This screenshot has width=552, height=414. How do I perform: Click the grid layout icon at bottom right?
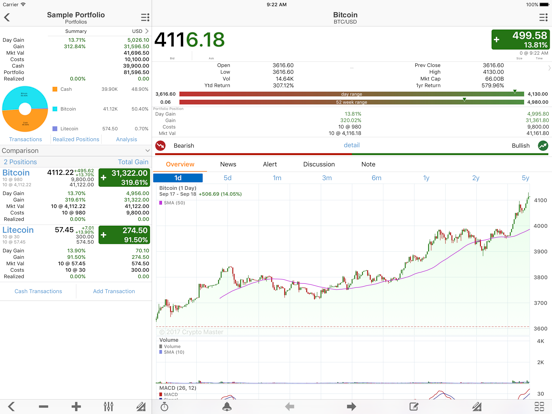(539, 407)
